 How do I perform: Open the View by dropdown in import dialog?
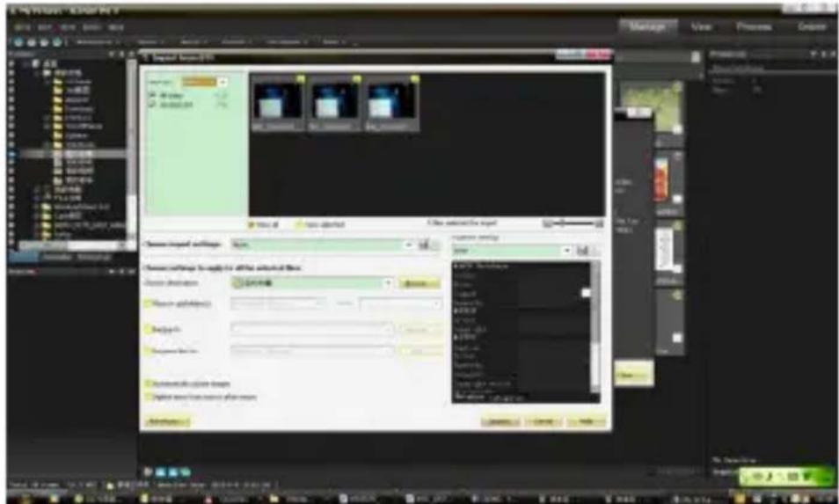pyautogui.click(x=222, y=81)
